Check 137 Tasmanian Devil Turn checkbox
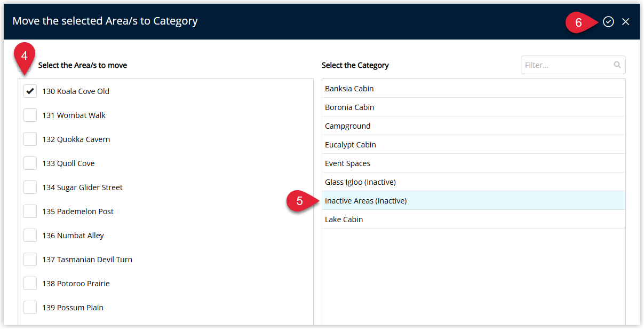644x329 pixels. [x=30, y=260]
